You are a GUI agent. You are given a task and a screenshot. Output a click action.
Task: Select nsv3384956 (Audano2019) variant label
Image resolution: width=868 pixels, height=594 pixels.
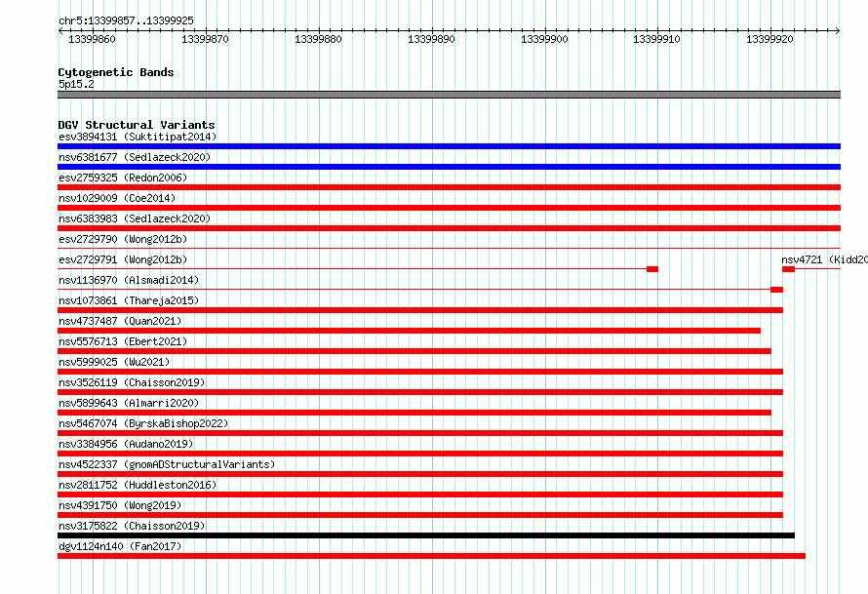(x=126, y=444)
